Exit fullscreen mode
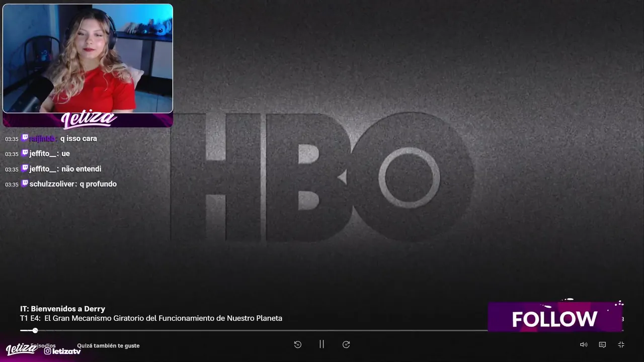 click(621, 344)
